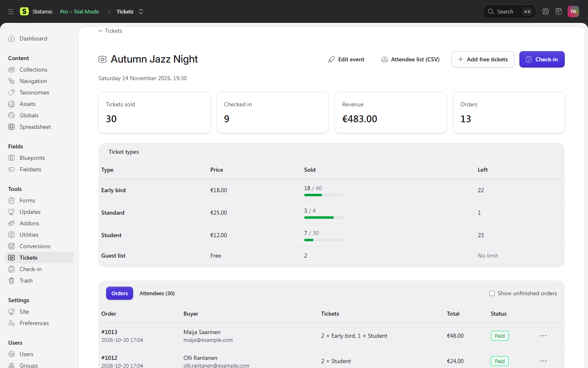Screen dimensions: 588x368
Task: Click the purple Check-in button
Action: (x=542, y=59)
